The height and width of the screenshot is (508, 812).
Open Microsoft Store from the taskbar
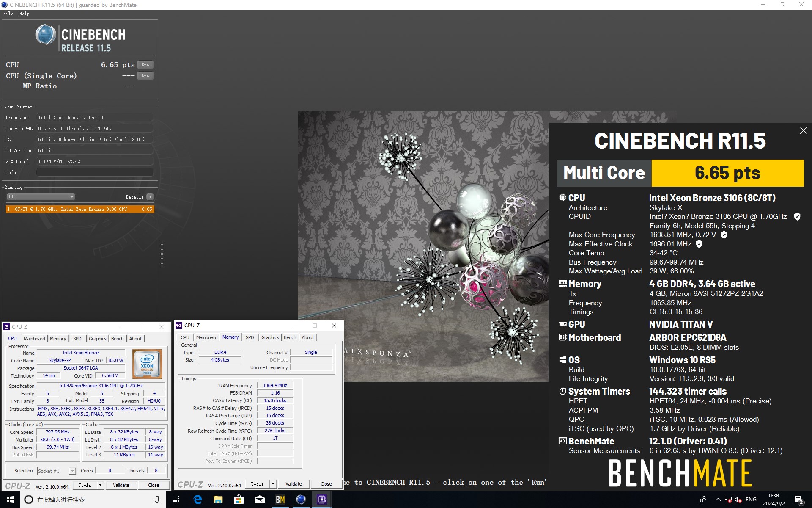tap(239, 500)
